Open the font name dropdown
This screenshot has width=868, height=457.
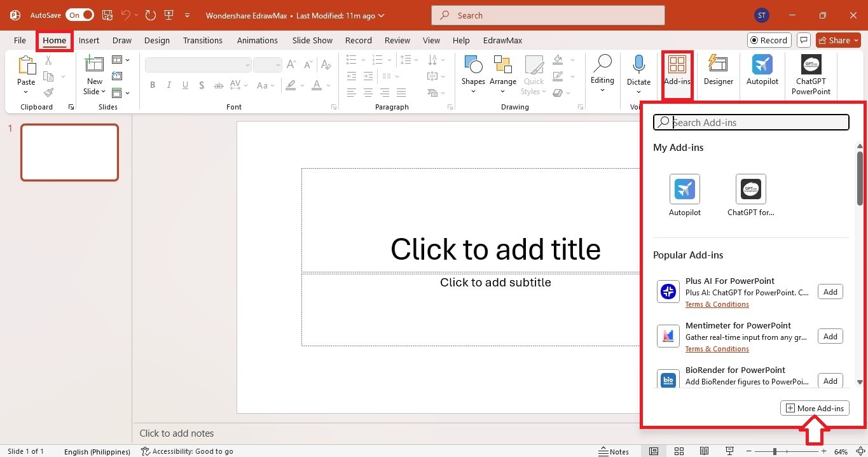pyautogui.click(x=247, y=65)
